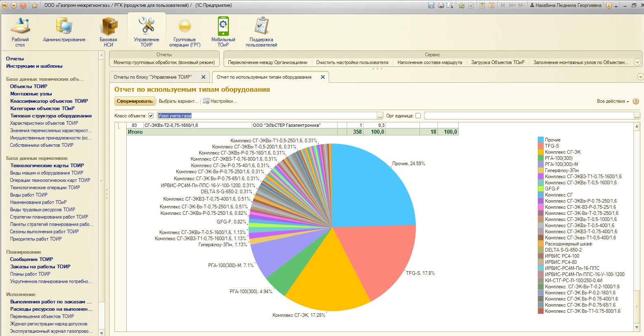The image size is (644, 336).
Task: Click sidebar scrollbar up arrow
Action: [101, 55]
